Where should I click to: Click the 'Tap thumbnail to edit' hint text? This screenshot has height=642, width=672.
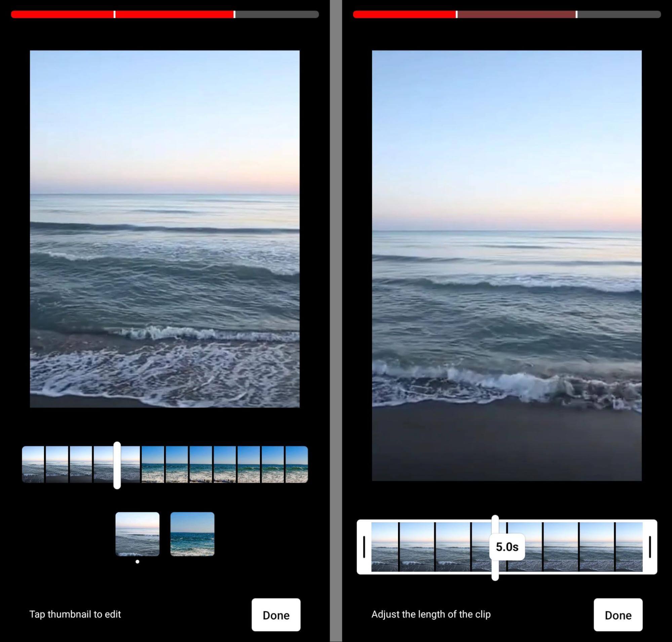pyautogui.click(x=75, y=614)
